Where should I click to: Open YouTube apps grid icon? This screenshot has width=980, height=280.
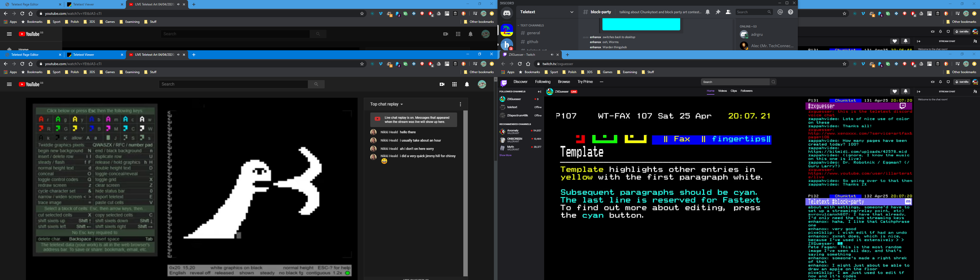(x=454, y=85)
